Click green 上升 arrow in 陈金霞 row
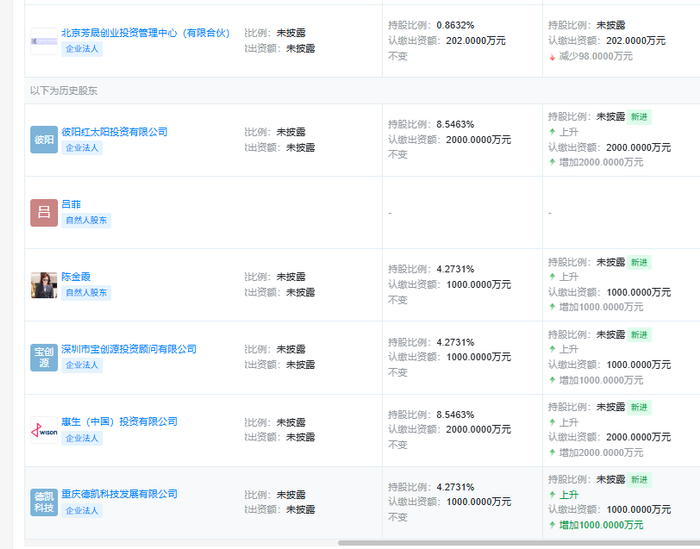Screen dimensions: 700x549 pos(552,277)
